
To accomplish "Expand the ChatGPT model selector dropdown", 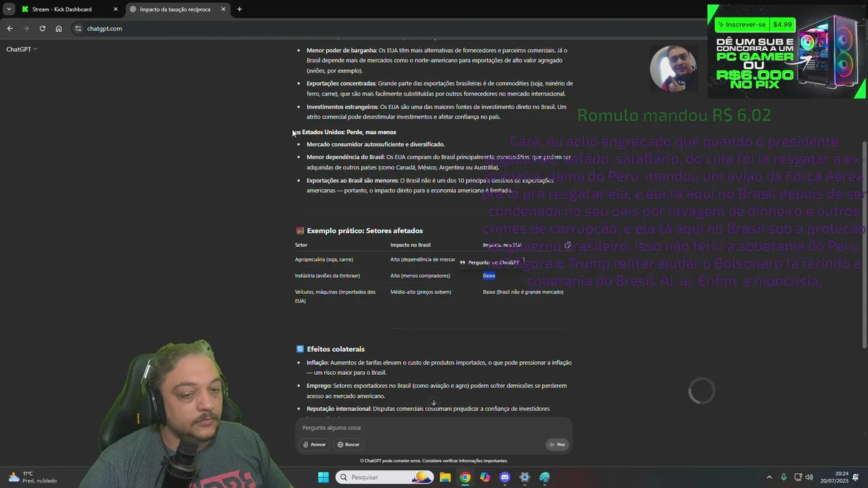I will coord(22,49).
